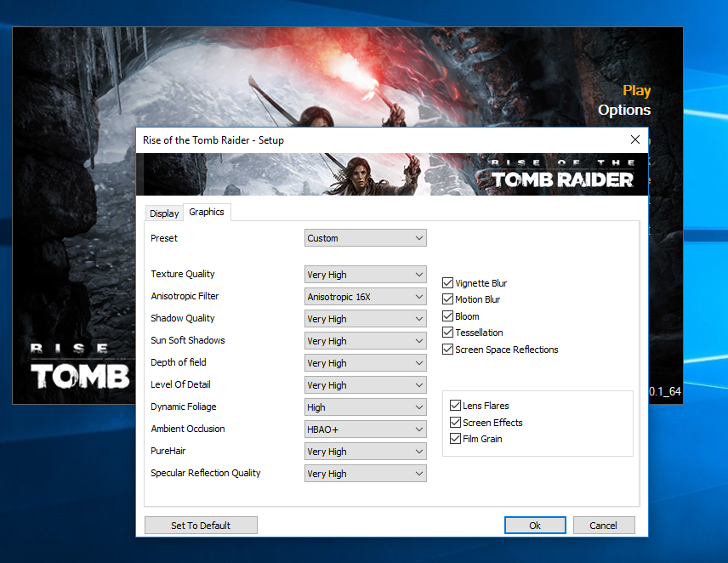Disable the Motion Blur checkbox
This screenshot has width=728, height=563.
click(447, 299)
